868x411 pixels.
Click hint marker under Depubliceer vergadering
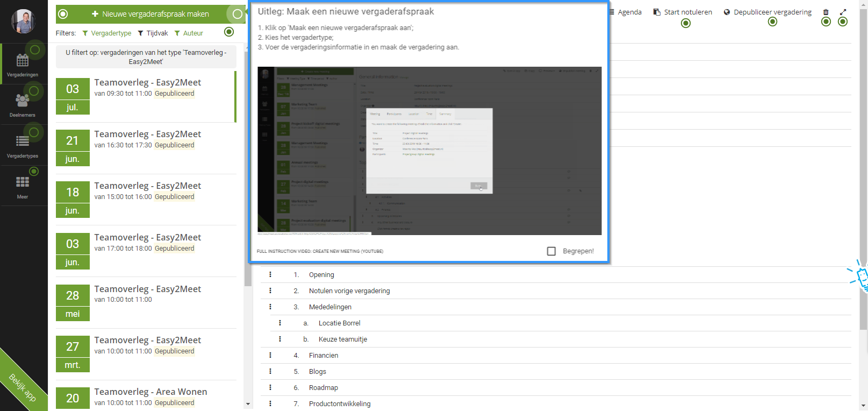(772, 22)
